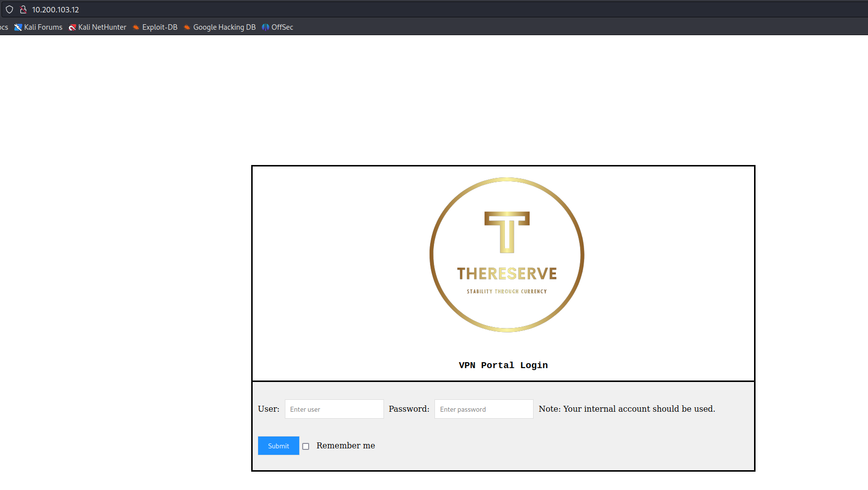Screen dimensions: 868x490
Task: Click the 'VPN Portal Login' heading
Action: (503, 365)
